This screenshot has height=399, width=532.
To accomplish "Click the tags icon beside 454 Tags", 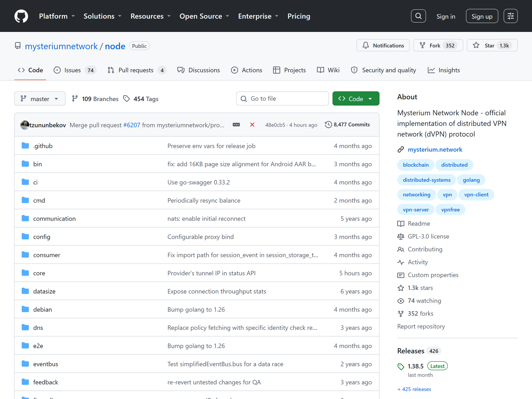I will point(126,99).
